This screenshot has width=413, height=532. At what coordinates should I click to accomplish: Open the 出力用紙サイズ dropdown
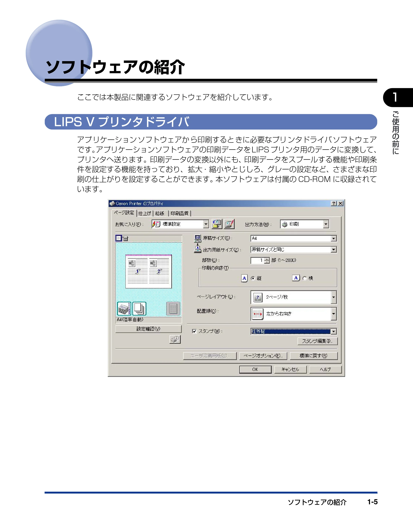coord(293,249)
